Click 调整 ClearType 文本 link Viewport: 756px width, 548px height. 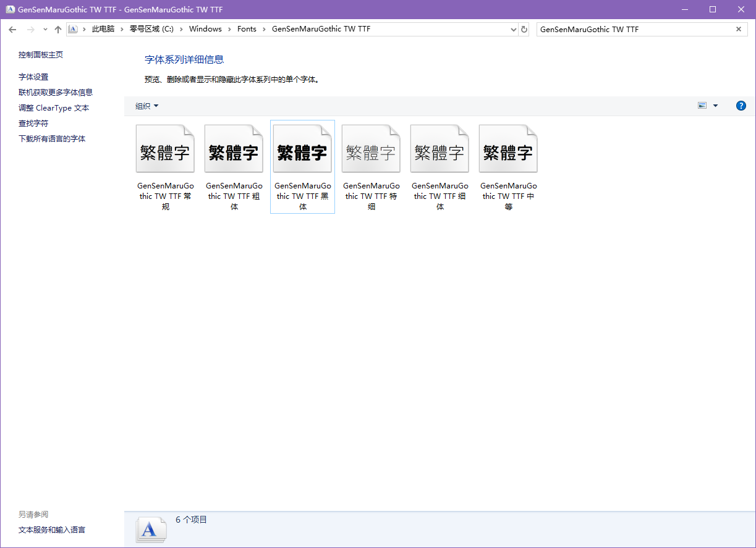tap(54, 108)
